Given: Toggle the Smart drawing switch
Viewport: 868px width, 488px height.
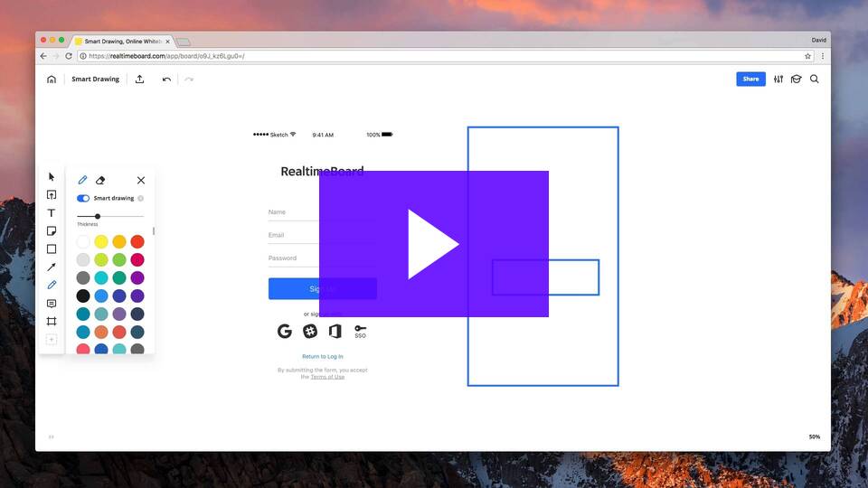Looking at the screenshot, I should click(x=83, y=198).
